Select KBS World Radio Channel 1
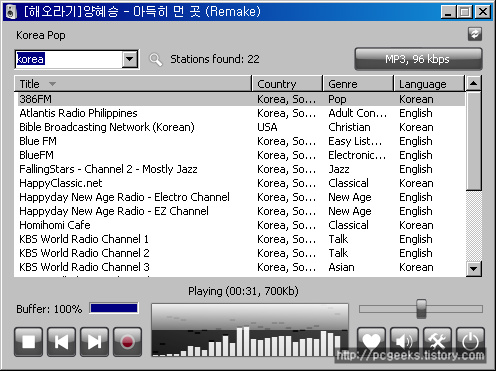This screenshot has width=496, height=371. coord(241,239)
